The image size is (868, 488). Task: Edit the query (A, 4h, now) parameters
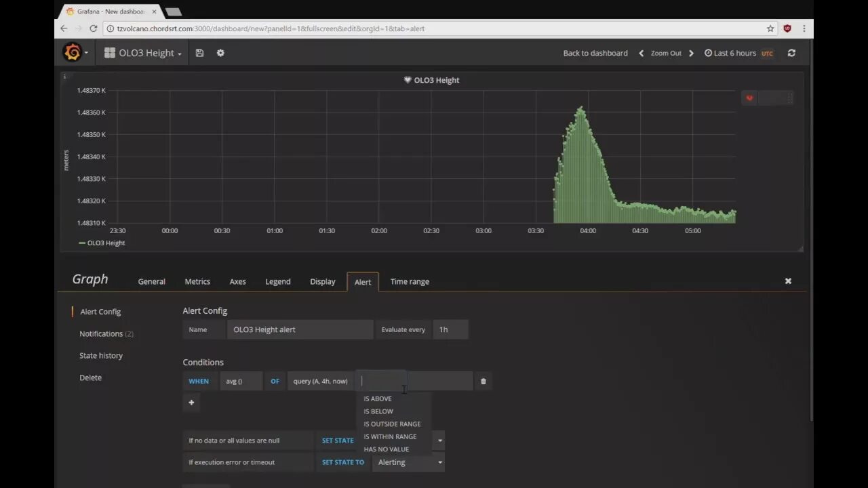(320, 381)
